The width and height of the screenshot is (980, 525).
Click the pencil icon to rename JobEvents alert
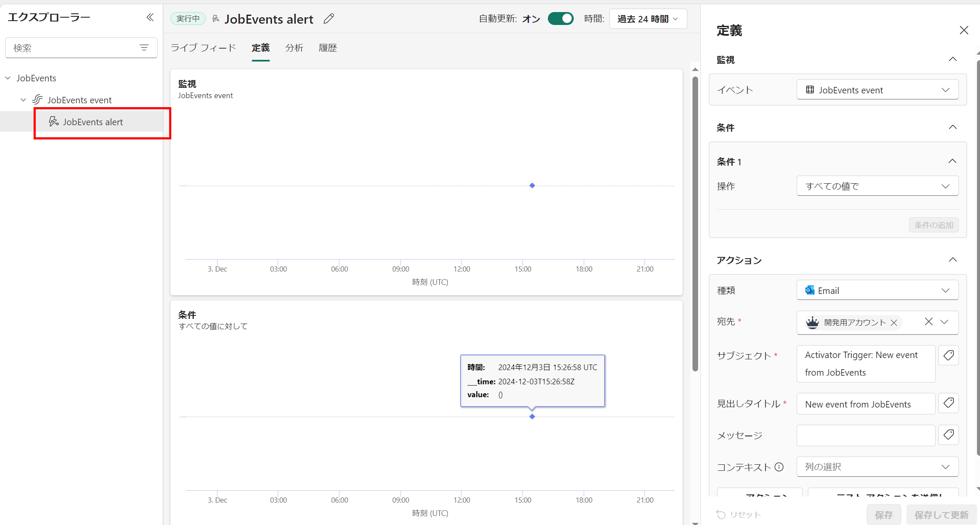(x=329, y=19)
